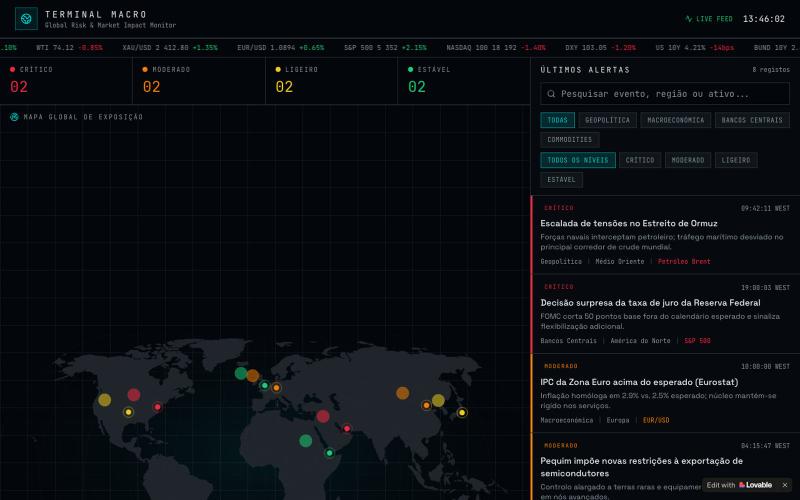The height and width of the screenshot is (500, 800).
Task: Click the Live Feed pulse icon
Action: (689, 19)
